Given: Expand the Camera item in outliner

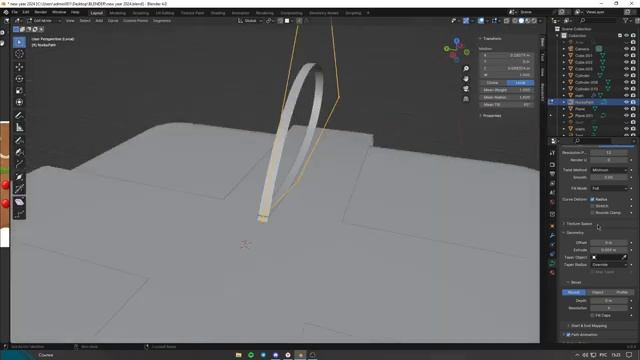Looking at the screenshot, I should tap(564, 49).
